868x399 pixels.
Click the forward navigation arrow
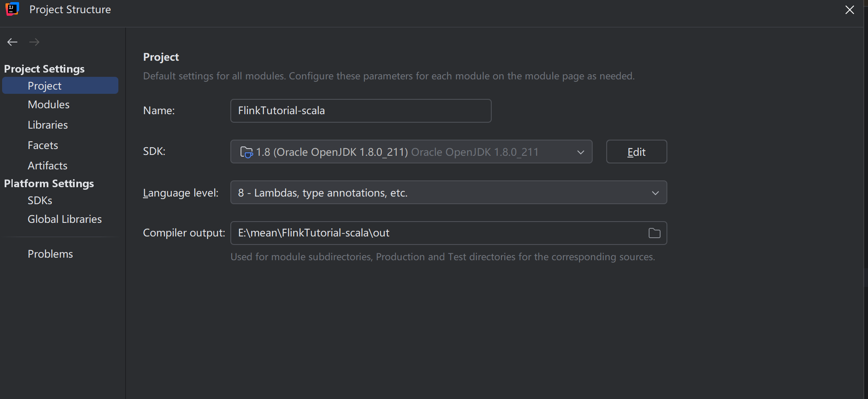[x=34, y=42]
